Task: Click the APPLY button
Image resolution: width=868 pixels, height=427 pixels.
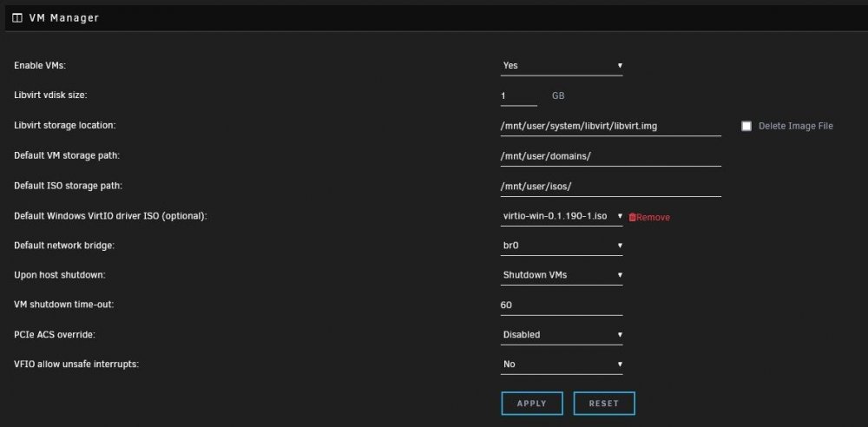Action: (x=532, y=404)
